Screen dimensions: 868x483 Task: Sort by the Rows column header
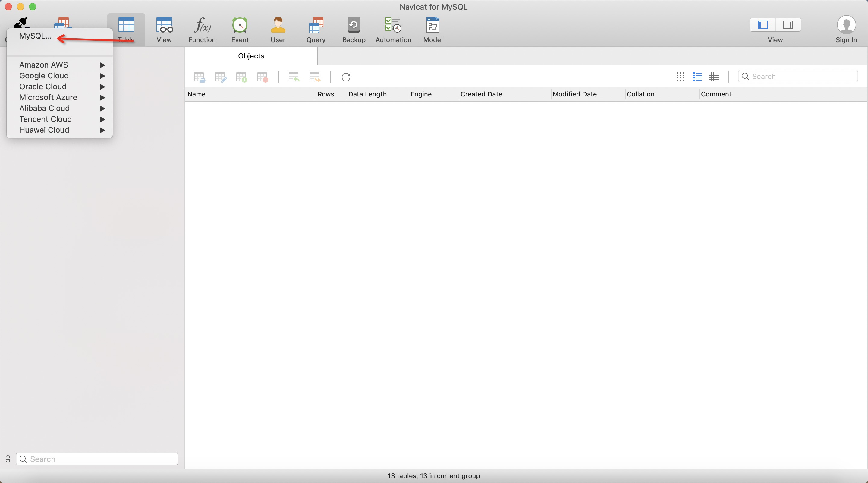331,94
